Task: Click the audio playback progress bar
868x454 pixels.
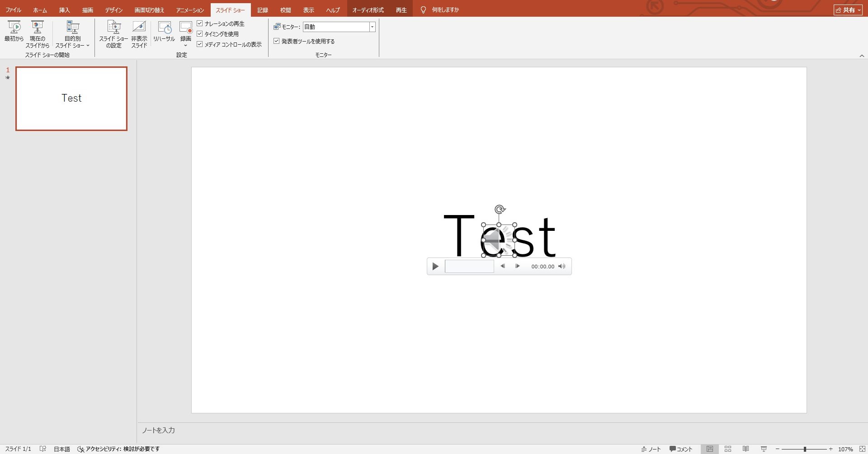Action: pyautogui.click(x=469, y=267)
